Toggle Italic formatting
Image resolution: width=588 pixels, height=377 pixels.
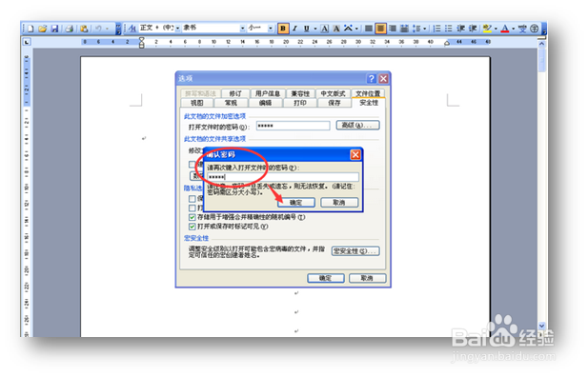pyautogui.click(x=295, y=29)
